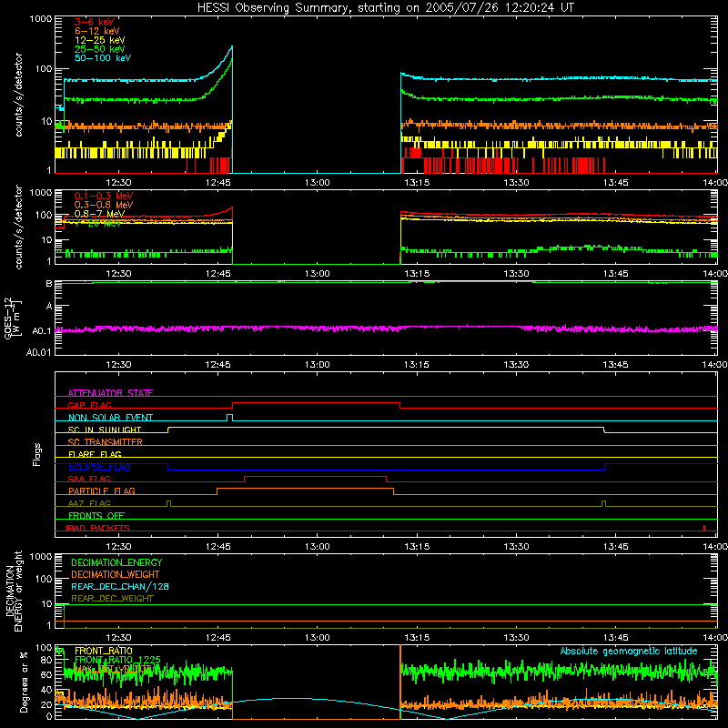Click the 12:45 time label under the GOES panel
Image resolution: width=728 pixels, height=728 pixels.
(x=217, y=365)
